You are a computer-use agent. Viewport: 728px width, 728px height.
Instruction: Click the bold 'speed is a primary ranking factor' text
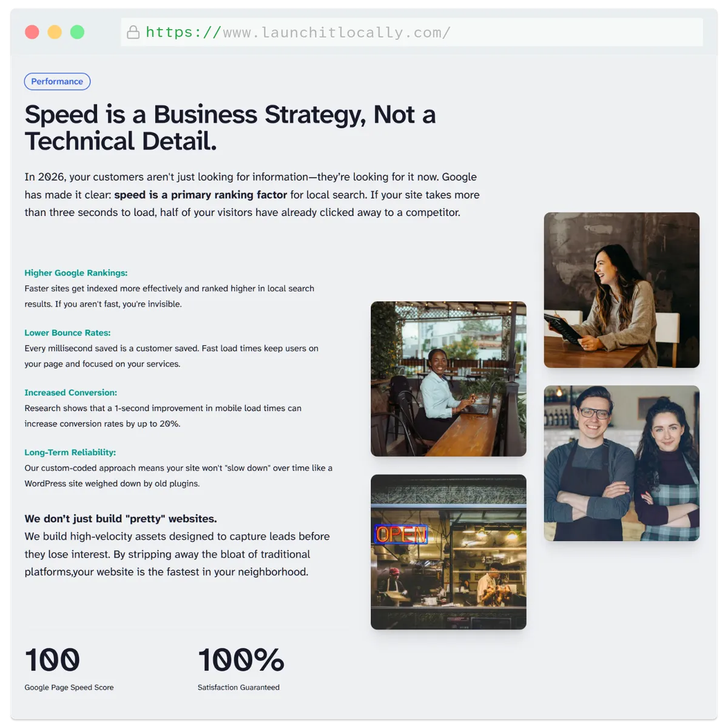(x=200, y=195)
